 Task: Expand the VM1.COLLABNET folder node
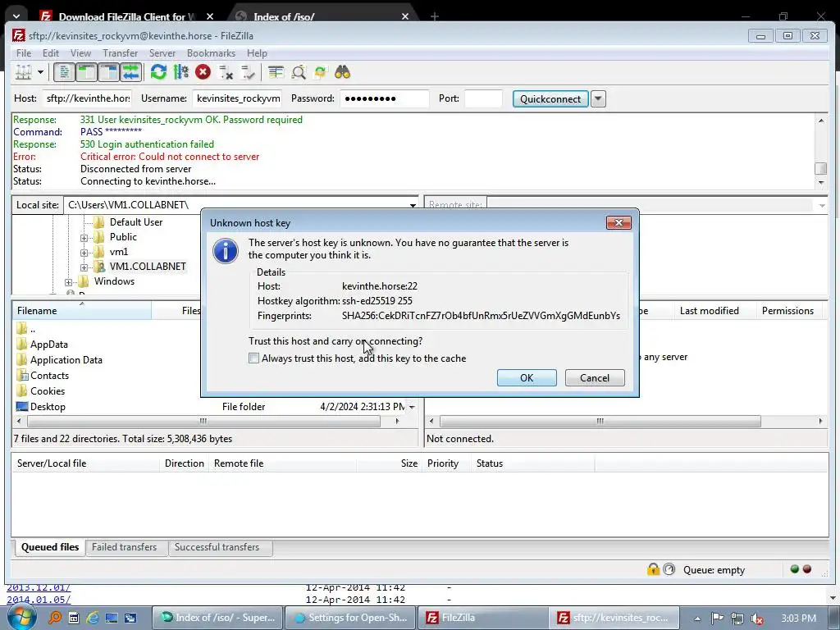(84, 267)
